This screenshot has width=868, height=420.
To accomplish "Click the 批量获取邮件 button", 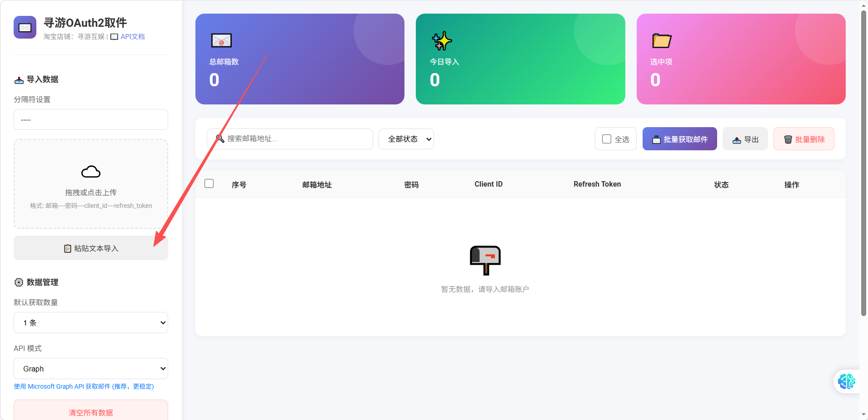I will pyautogui.click(x=680, y=139).
